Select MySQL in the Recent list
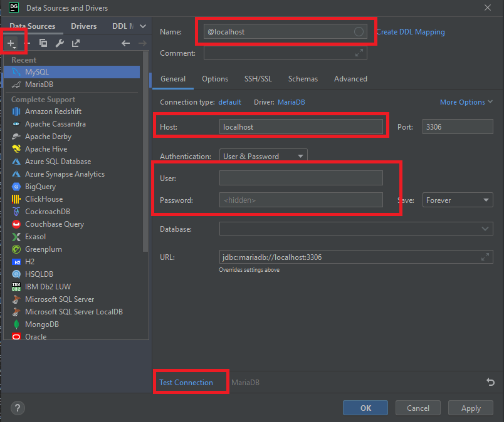The width and height of the screenshot is (504, 424). (72, 72)
